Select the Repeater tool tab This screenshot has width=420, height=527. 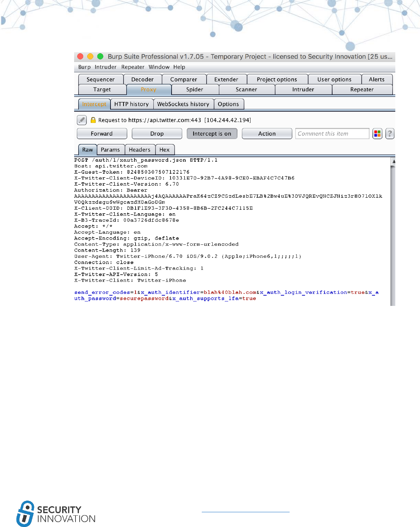pos(362,89)
